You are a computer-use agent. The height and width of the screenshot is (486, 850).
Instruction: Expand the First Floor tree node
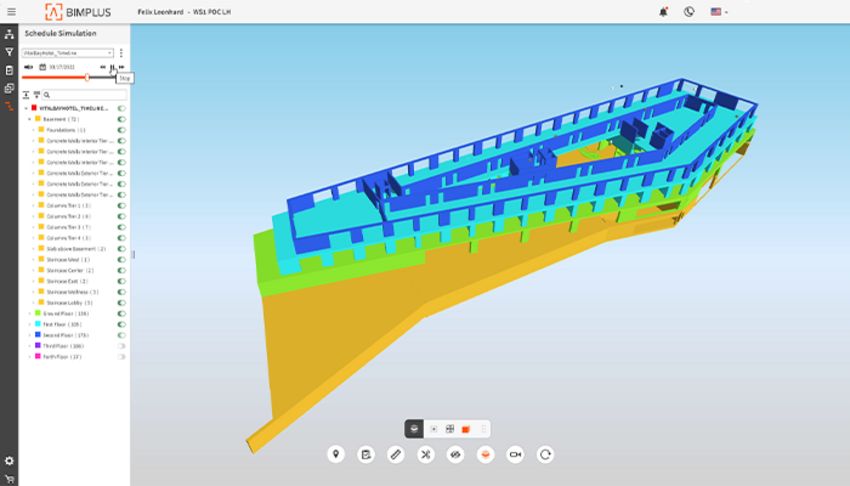(30, 324)
